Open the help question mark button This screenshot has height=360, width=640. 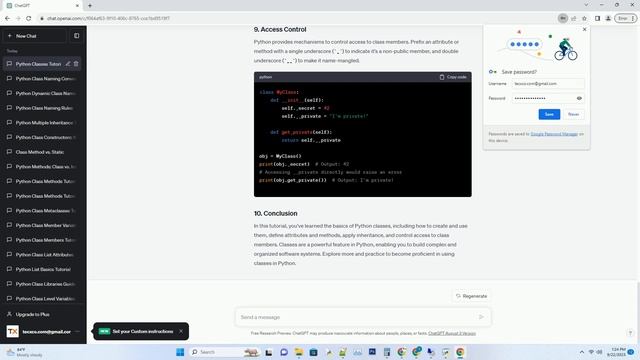click(630, 333)
